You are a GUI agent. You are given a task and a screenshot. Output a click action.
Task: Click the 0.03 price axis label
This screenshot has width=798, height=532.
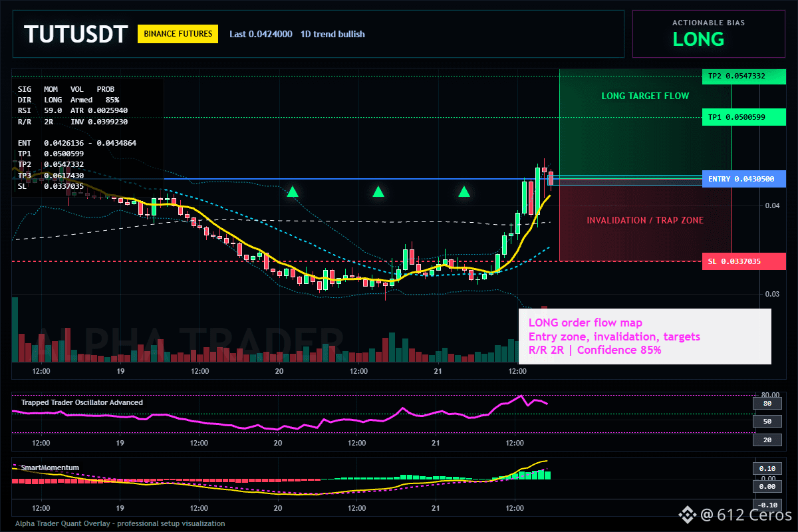[772, 293]
